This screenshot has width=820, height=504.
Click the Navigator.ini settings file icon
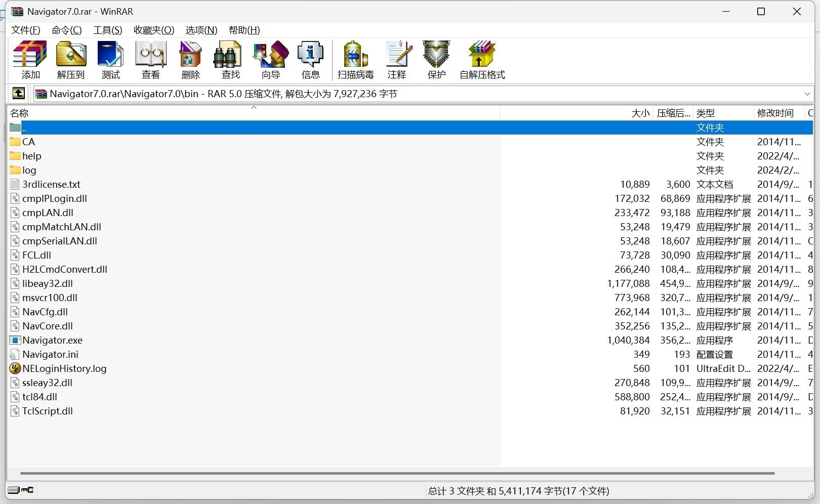(x=15, y=354)
